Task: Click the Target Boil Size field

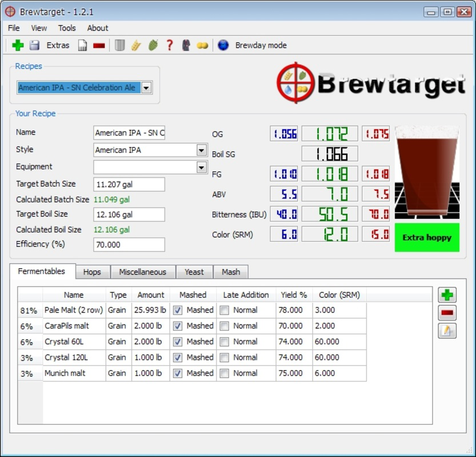Action: [129, 215]
